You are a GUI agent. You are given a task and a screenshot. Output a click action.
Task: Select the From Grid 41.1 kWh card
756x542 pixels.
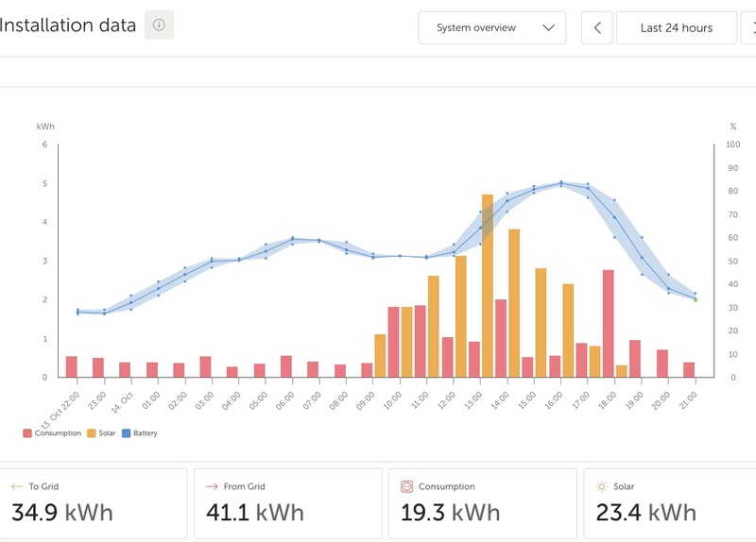287,503
